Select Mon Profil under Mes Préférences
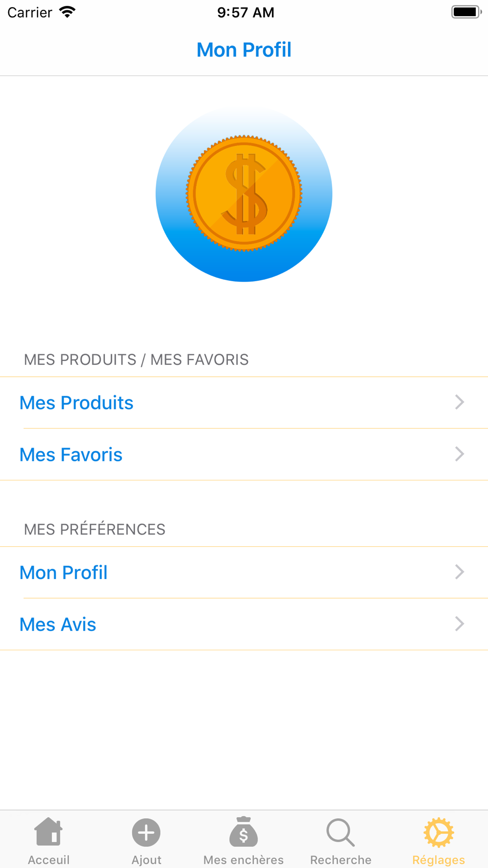 [x=63, y=573]
